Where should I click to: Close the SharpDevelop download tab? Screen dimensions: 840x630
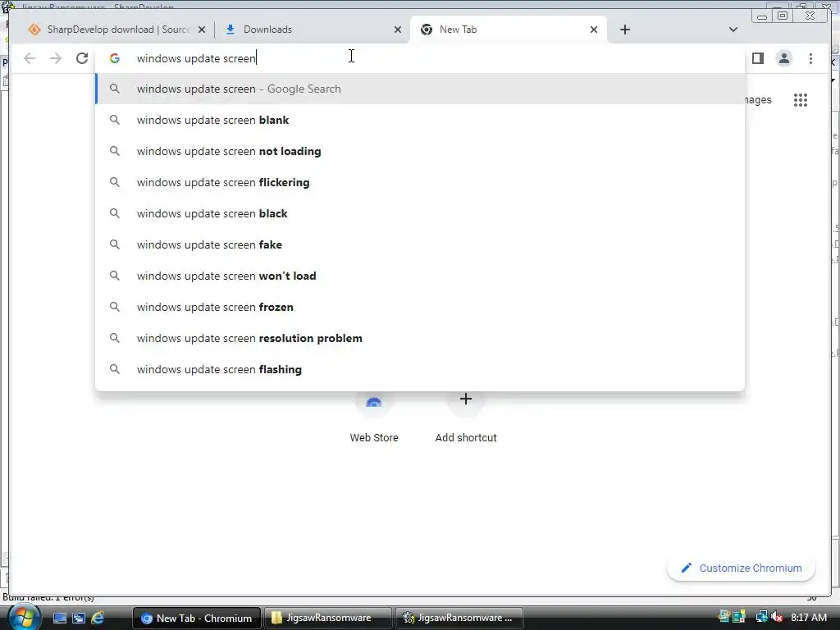[x=202, y=30]
